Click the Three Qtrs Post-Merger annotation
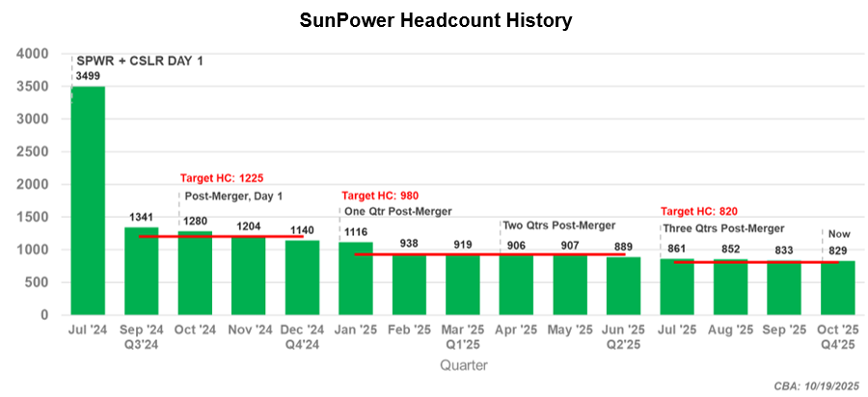The height and width of the screenshot is (397, 868). point(722,228)
